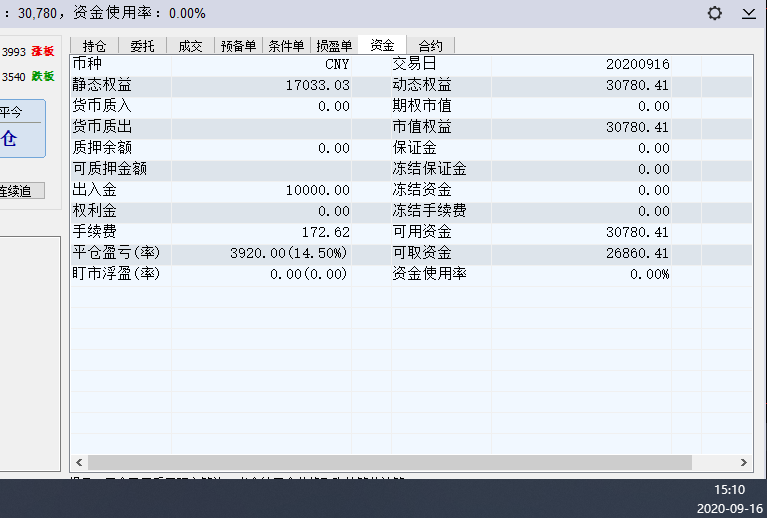Click the horizontal scrollbar thumb

pyautogui.click(x=390, y=462)
